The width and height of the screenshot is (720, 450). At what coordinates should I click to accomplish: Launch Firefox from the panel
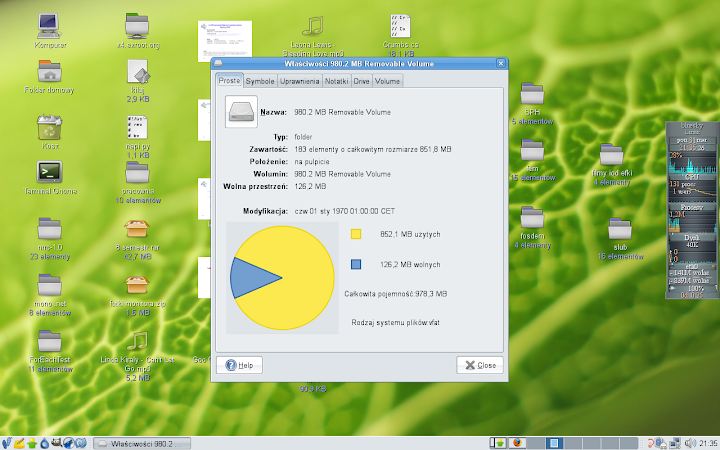point(517,443)
